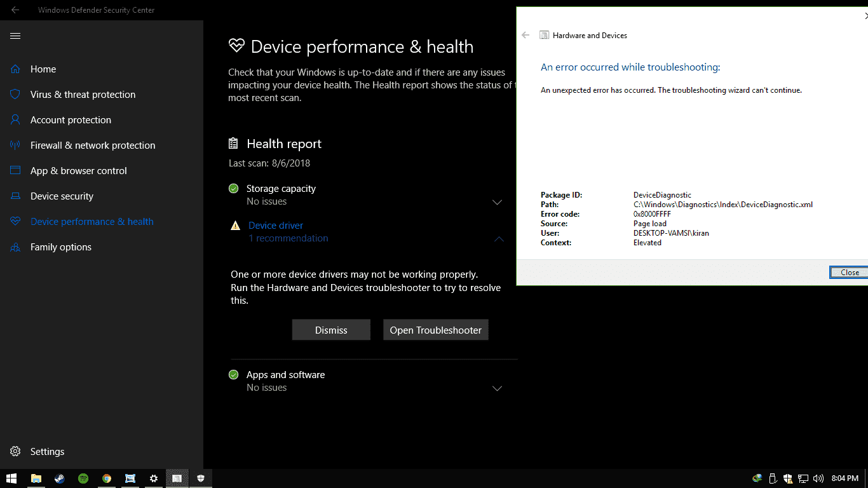Click the heart icon beside Device performance sidebar item

(15, 221)
